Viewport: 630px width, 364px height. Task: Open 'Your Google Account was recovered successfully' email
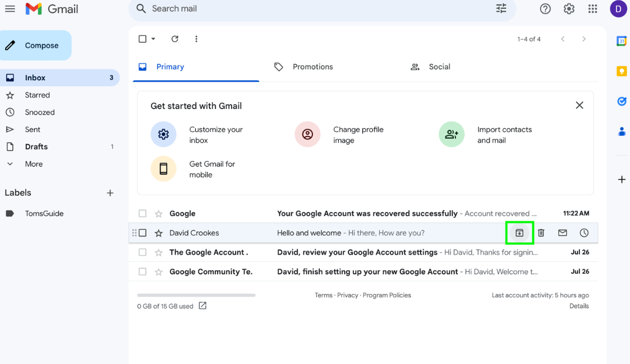point(363,213)
